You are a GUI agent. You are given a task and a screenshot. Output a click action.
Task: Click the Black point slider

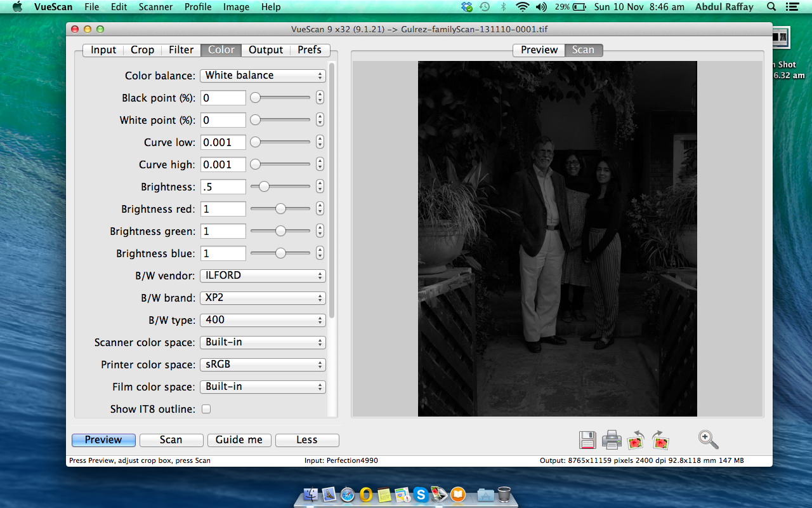point(280,98)
